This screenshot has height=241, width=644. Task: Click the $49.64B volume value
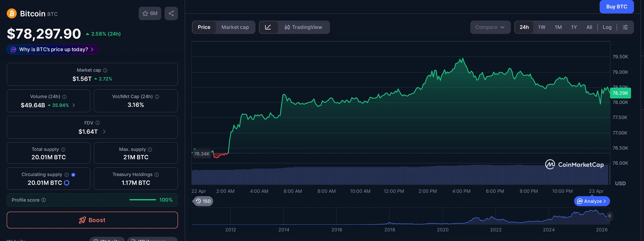click(x=33, y=105)
